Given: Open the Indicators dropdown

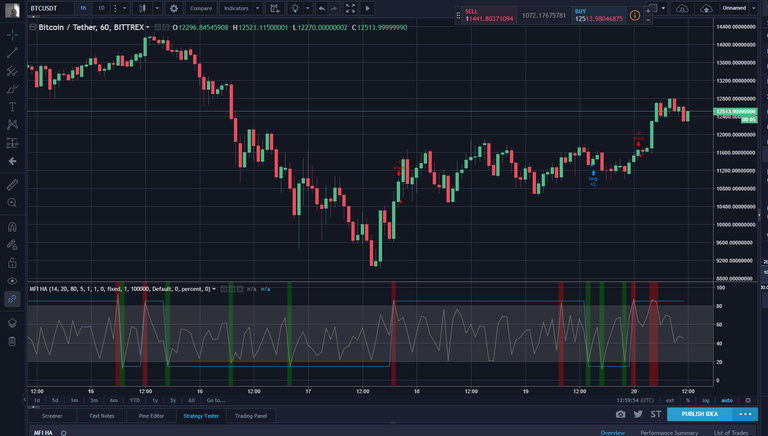Looking at the screenshot, I should (x=238, y=8).
